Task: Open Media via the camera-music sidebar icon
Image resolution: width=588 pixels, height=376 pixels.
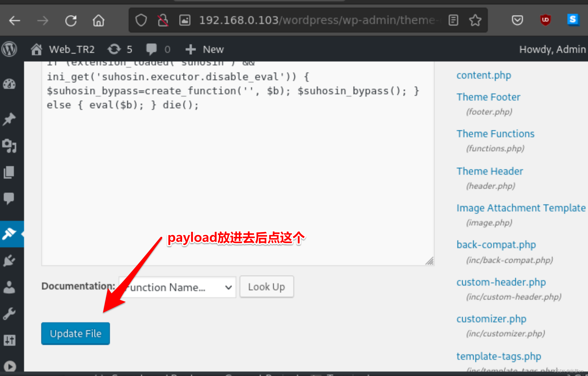Action: [x=9, y=145]
